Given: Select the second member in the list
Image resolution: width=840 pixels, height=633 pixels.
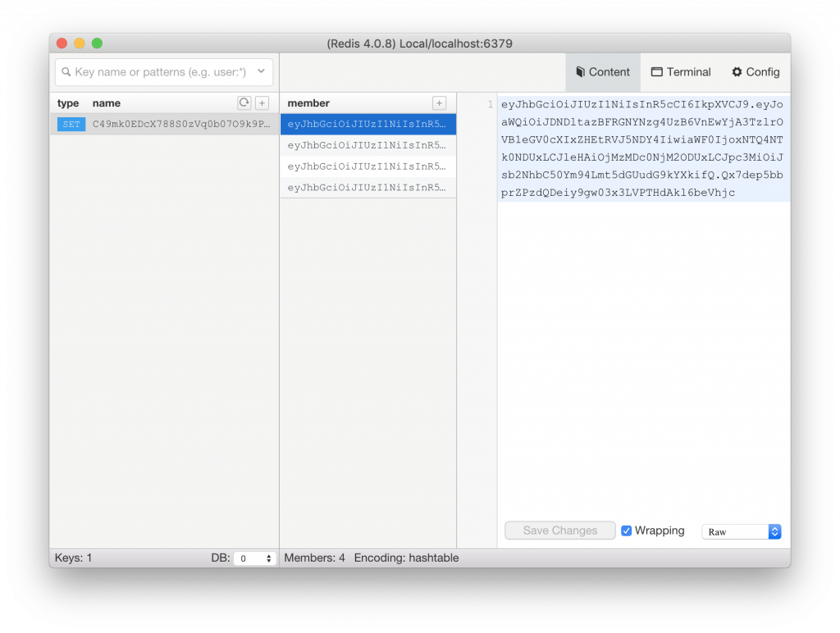Looking at the screenshot, I should point(368,145).
